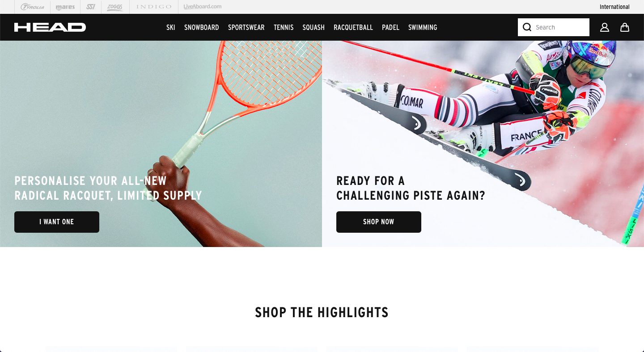Open the LiveAboard.com brand link
The height and width of the screenshot is (352, 644).
203,7
